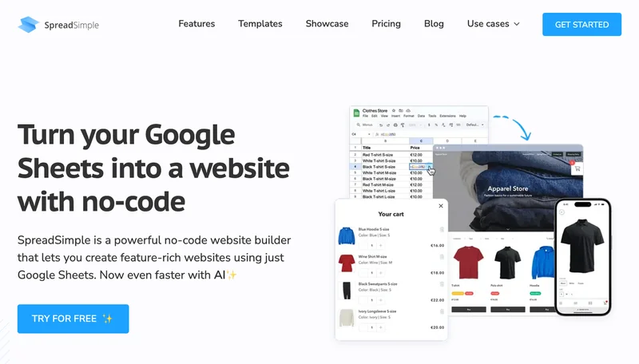This screenshot has height=364, width=639.
Task: Open the Templates page
Action: click(x=260, y=24)
